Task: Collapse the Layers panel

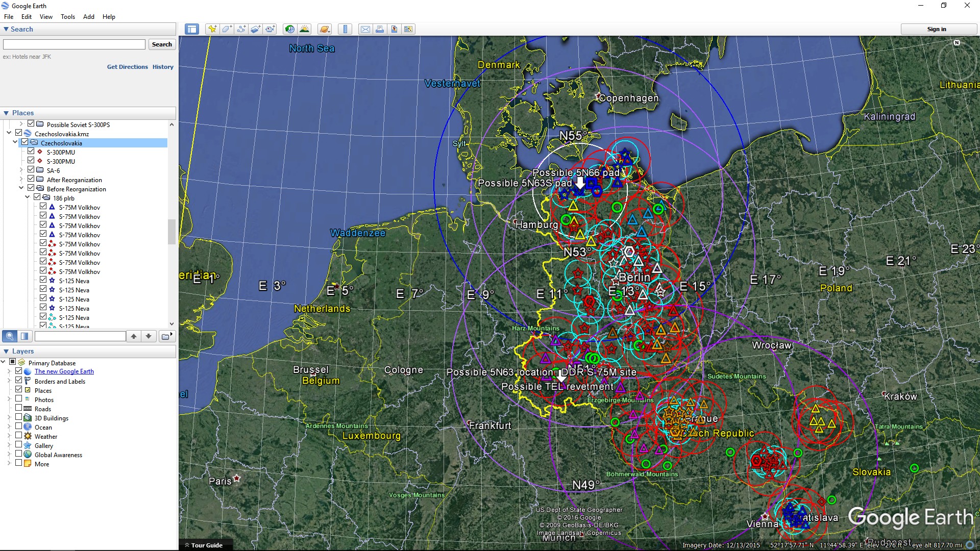Action: click(x=6, y=351)
